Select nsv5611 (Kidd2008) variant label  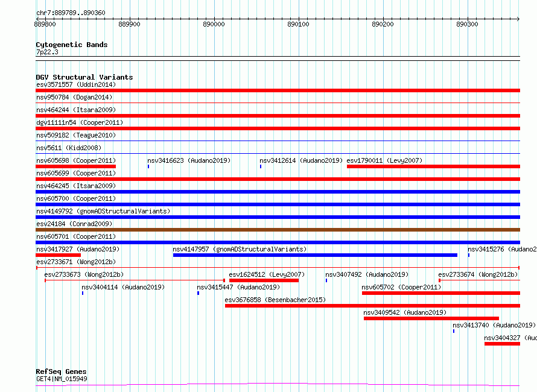[69, 148]
